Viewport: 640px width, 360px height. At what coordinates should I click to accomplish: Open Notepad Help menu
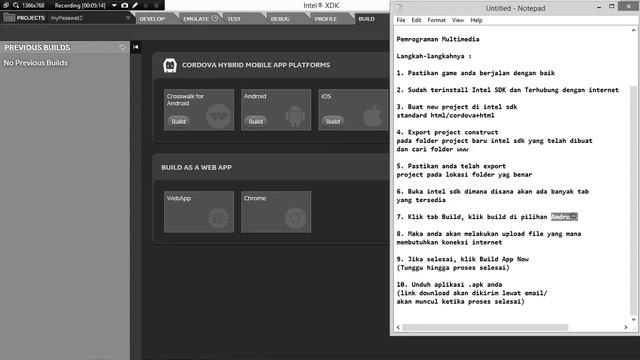[x=476, y=20]
